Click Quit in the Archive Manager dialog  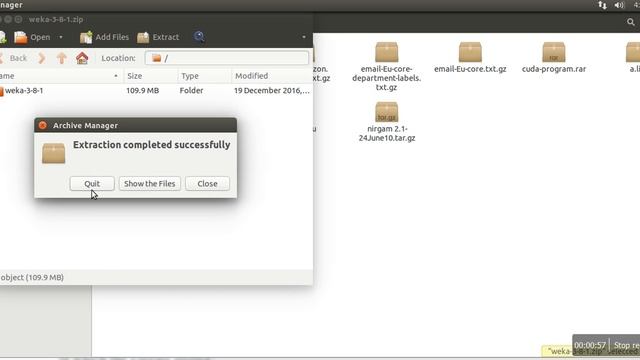point(92,184)
